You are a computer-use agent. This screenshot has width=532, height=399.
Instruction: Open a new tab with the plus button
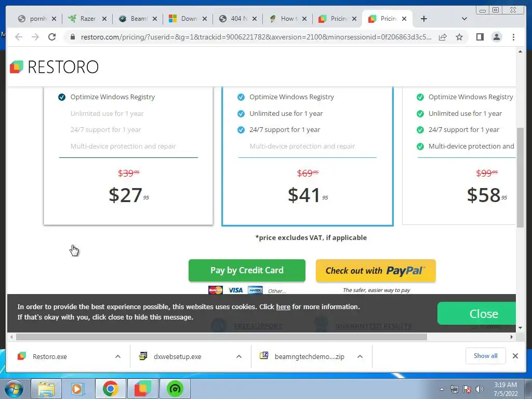point(424,19)
